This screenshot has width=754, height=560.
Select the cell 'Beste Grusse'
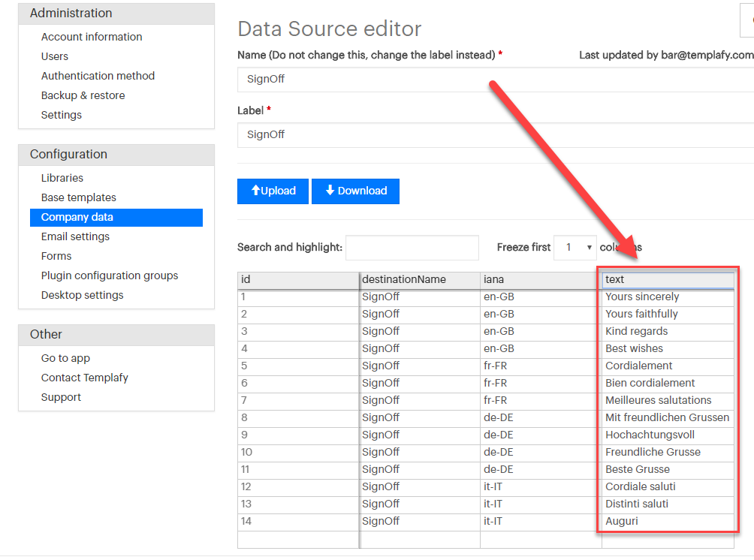point(668,470)
